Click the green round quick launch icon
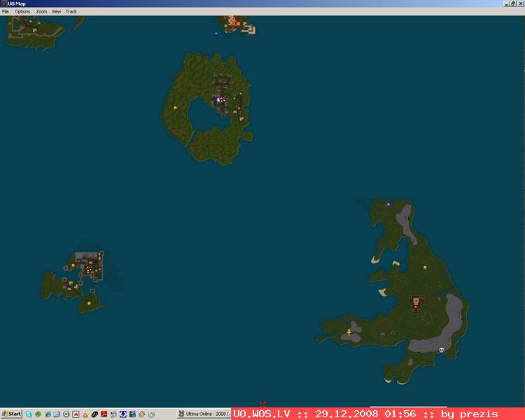Viewport: 525px width, 420px height. 38,414
